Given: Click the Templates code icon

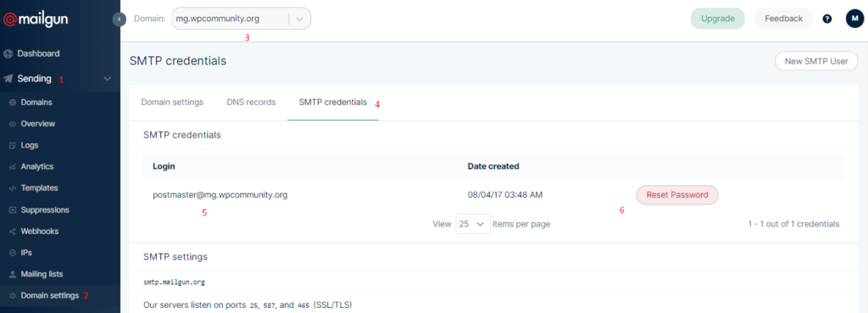Looking at the screenshot, I should 13,188.
